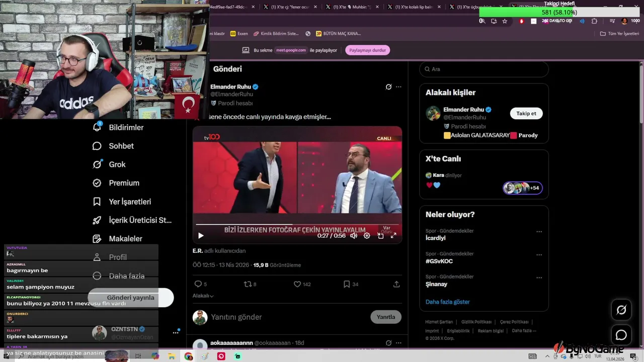Click the reply icon with 5 replies
Image resolution: width=644 pixels, height=362 pixels.
(198, 284)
